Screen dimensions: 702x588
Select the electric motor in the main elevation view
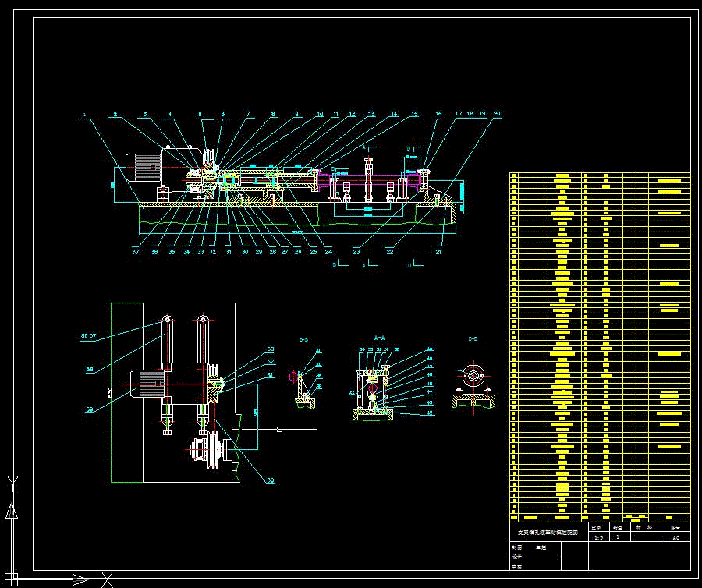[x=144, y=168]
